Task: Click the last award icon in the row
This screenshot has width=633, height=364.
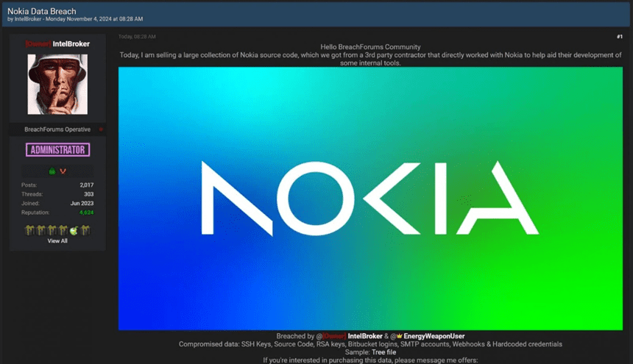Action: pos(85,231)
